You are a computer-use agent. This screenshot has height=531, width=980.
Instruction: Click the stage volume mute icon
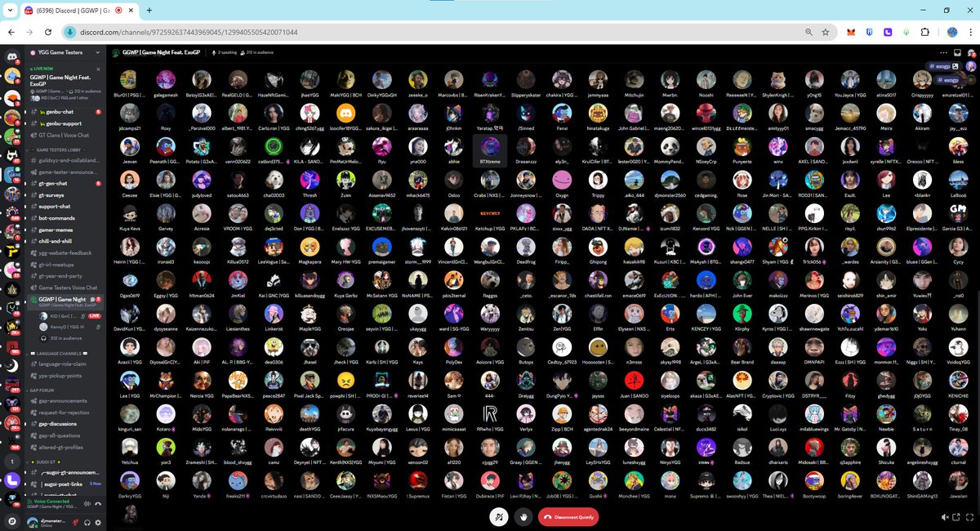[x=945, y=516]
